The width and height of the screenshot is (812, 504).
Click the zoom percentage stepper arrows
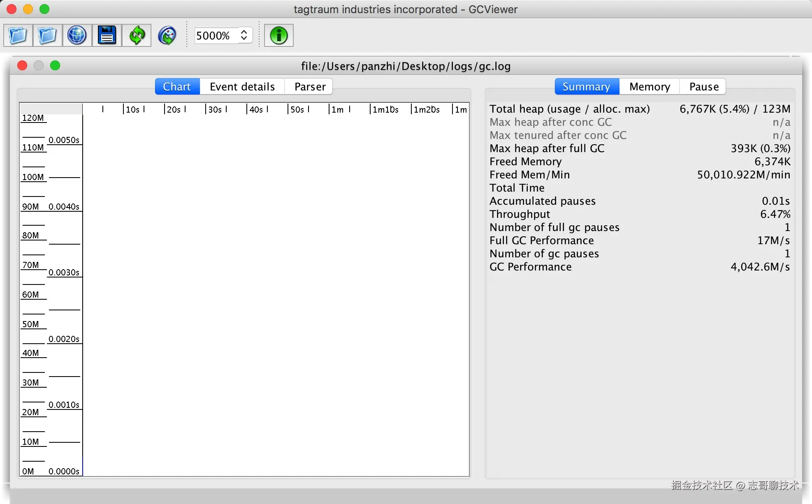click(x=244, y=35)
